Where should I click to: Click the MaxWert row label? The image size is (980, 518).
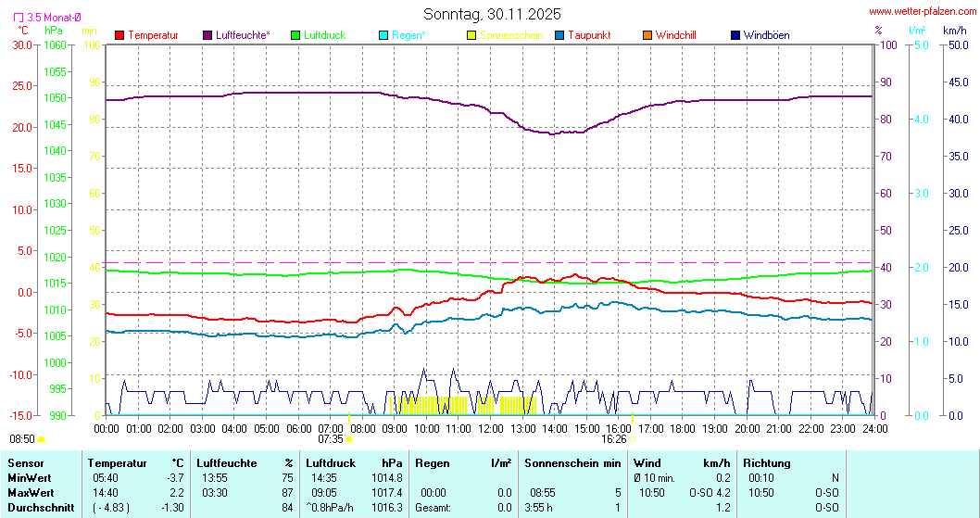(30, 492)
